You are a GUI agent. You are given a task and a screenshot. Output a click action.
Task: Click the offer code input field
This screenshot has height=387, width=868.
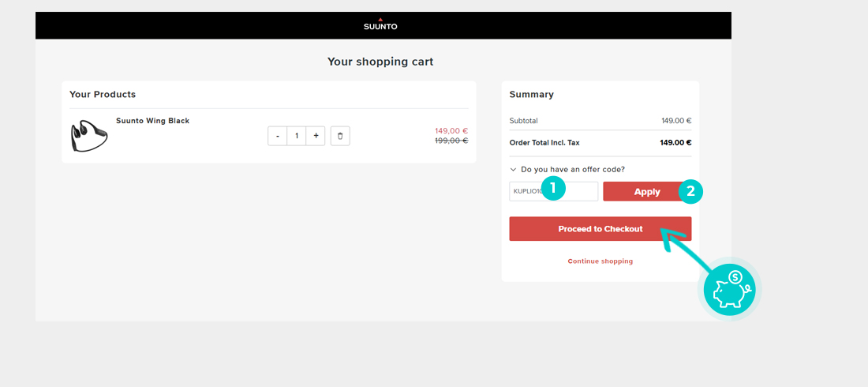coord(554,191)
